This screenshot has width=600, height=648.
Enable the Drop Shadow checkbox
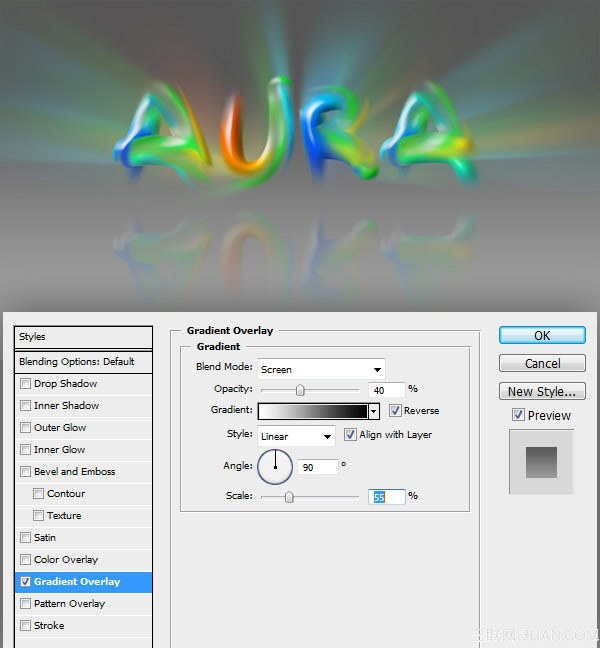click(x=25, y=384)
